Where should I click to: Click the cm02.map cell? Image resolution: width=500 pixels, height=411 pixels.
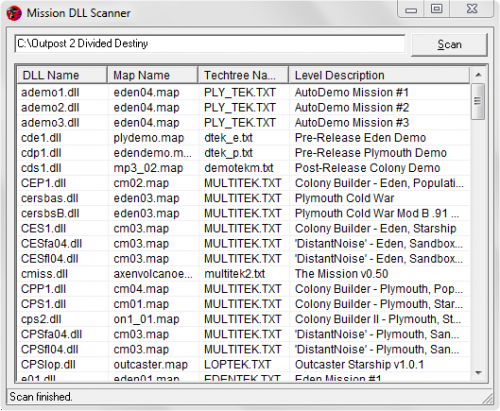click(141, 183)
